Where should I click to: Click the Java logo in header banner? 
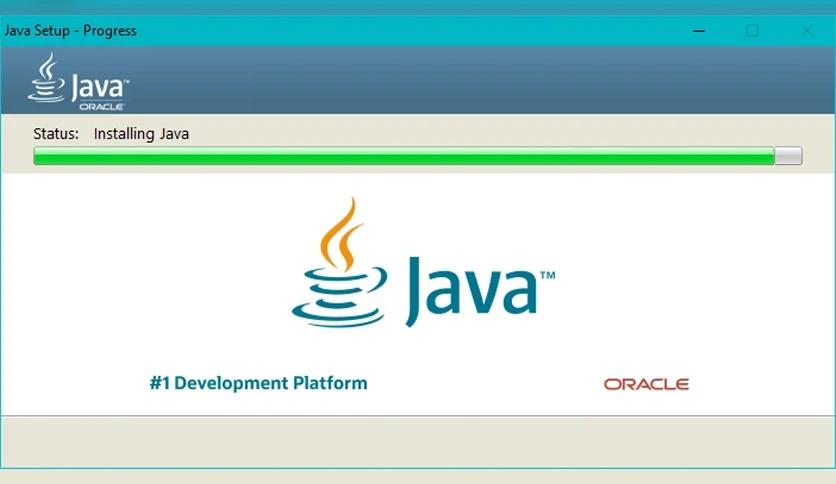tap(78, 81)
